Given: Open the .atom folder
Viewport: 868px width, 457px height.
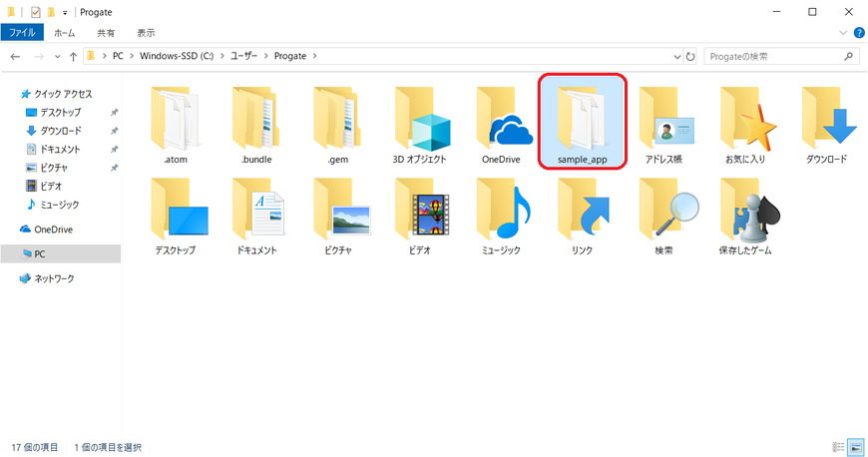Looking at the screenshot, I should pos(175,126).
